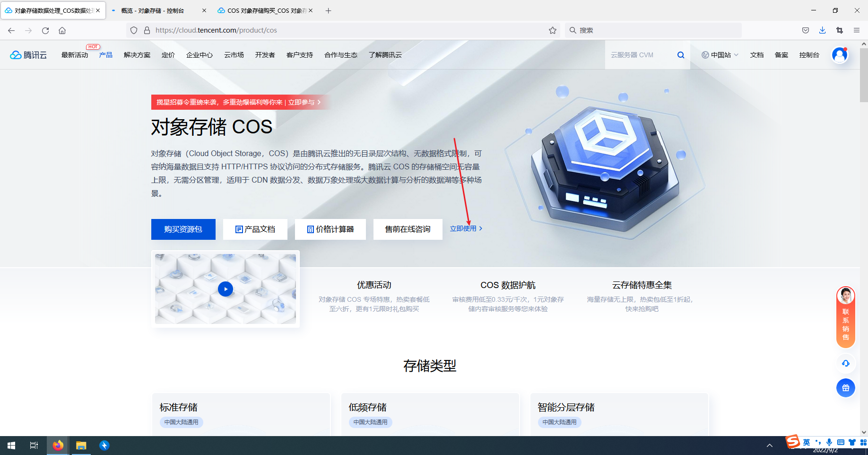The width and height of the screenshot is (868, 455).
Task: Open the floating shopping cart icon
Action: pyautogui.click(x=846, y=388)
